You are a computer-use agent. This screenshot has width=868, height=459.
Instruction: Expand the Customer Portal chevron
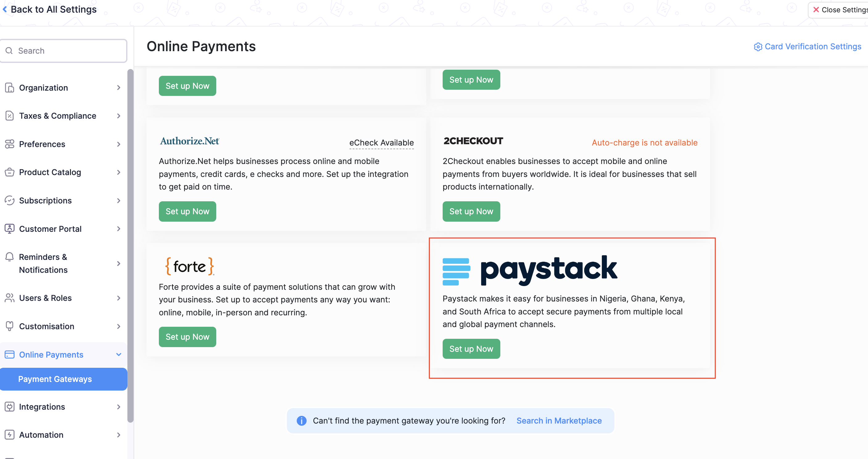coord(119,229)
